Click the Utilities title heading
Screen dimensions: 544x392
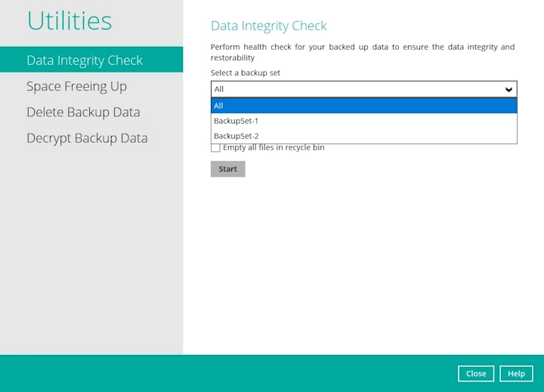point(70,21)
